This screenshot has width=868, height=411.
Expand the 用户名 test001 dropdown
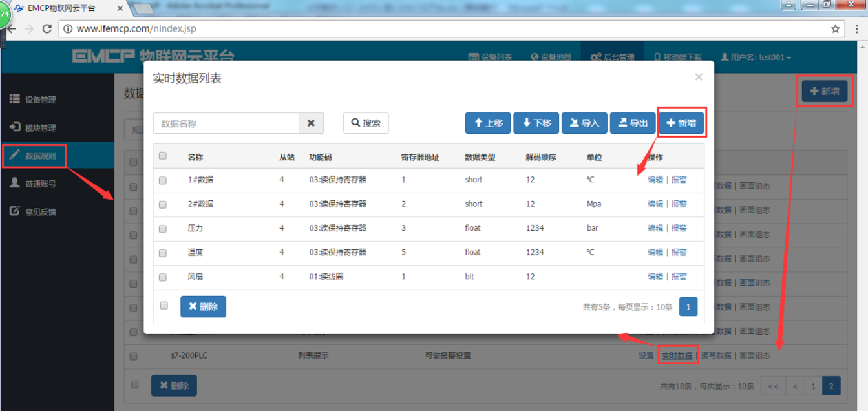756,57
